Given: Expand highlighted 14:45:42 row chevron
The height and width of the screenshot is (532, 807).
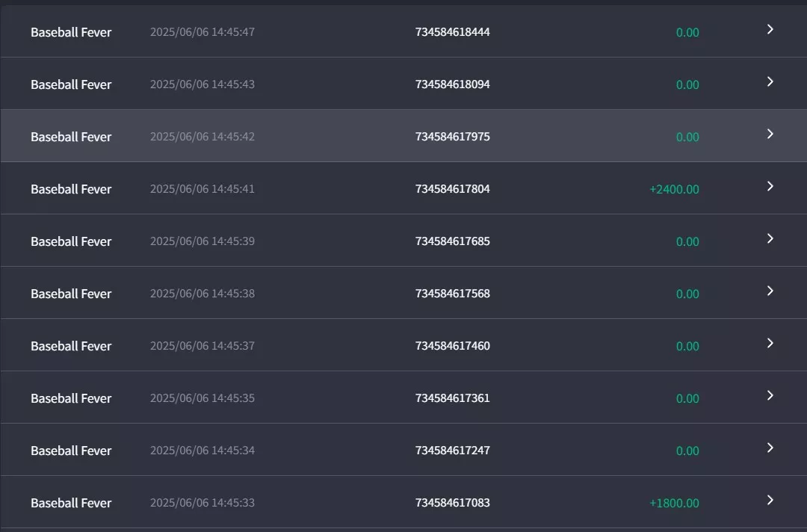Looking at the screenshot, I should click(770, 134).
